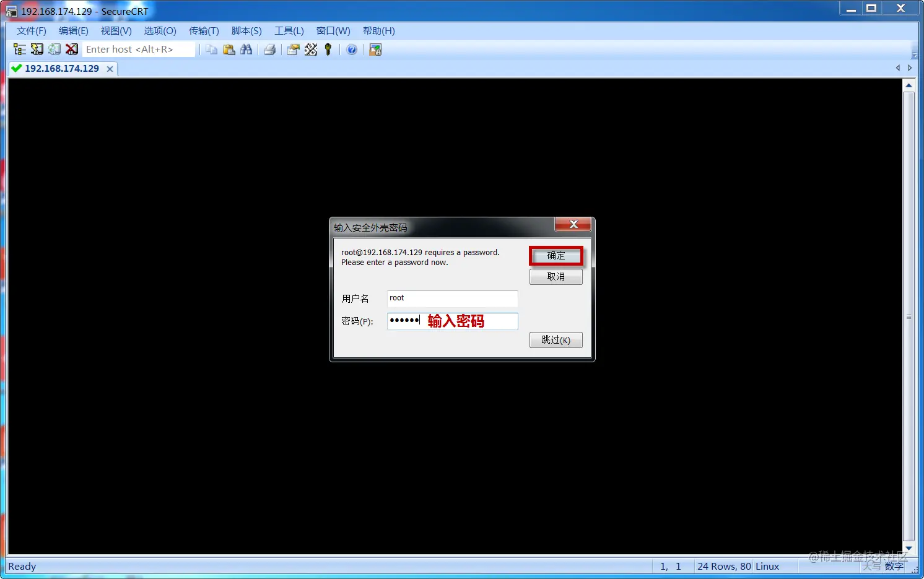Click the Reconnect toolbar icon
Image resolution: width=924 pixels, height=579 pixels.
54,50
